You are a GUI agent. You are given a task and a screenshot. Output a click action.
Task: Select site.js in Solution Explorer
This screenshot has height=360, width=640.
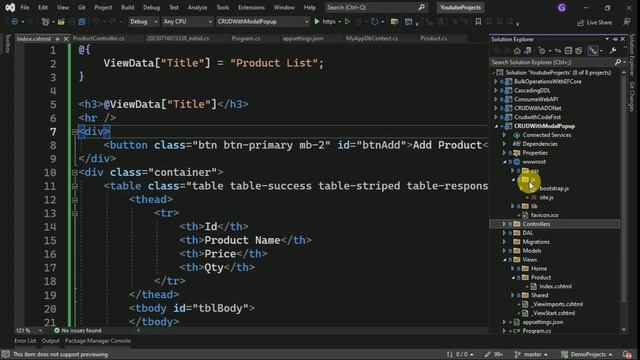pyautogui.click(x=546, y=198)
